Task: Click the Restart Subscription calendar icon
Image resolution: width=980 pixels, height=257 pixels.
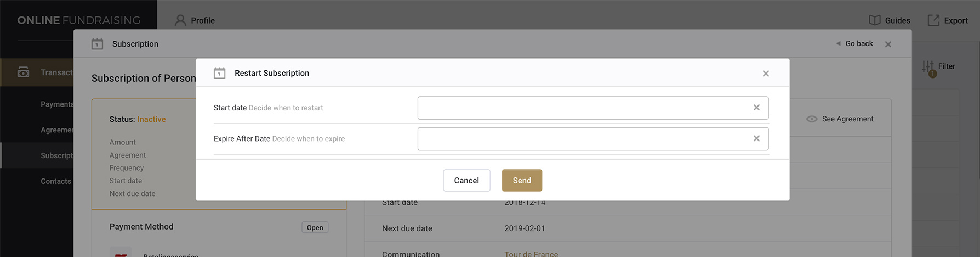Action: [219, 73]
